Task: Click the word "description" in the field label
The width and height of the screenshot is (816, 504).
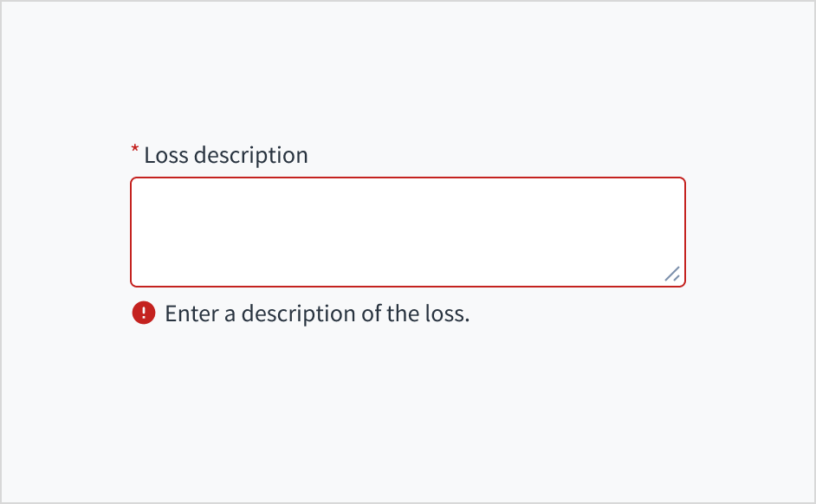Action: coord(250,155)
